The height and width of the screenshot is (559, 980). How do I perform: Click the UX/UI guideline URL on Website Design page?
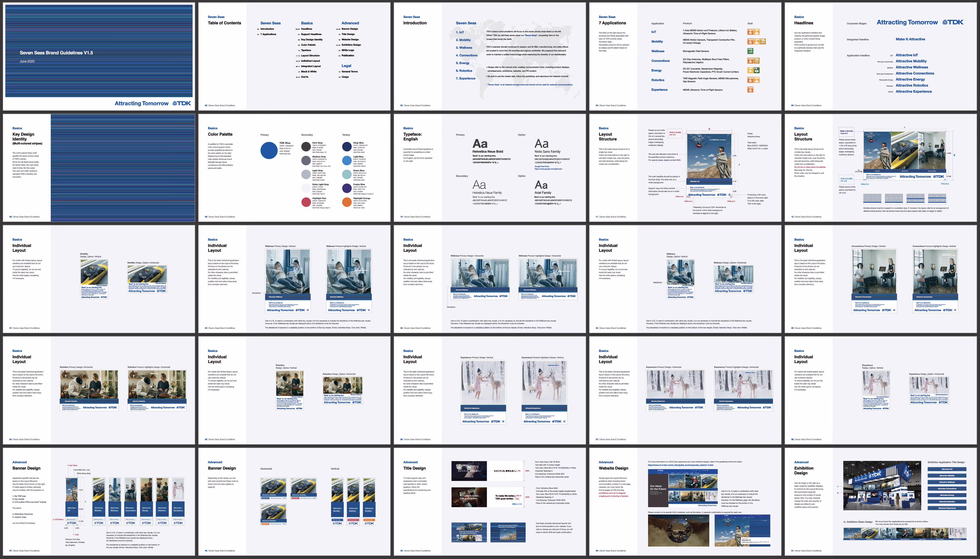(680, 465)
